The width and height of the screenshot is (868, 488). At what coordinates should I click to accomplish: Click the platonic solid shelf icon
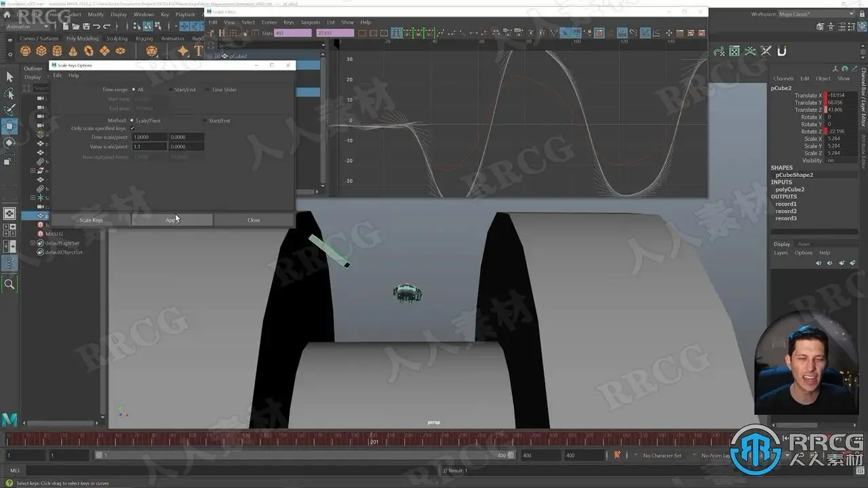pos(151,51)
